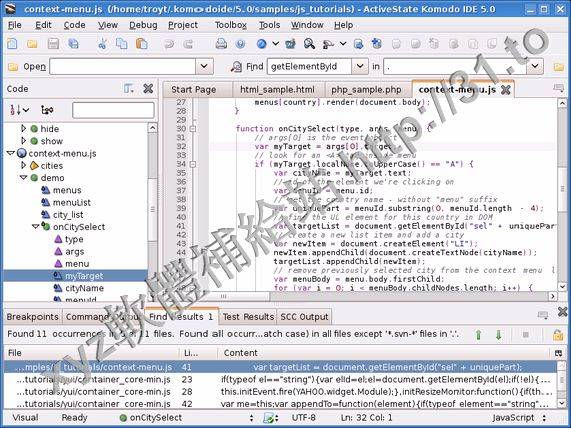Open the 'in' directory dropdown arrow

pos(535,67)
